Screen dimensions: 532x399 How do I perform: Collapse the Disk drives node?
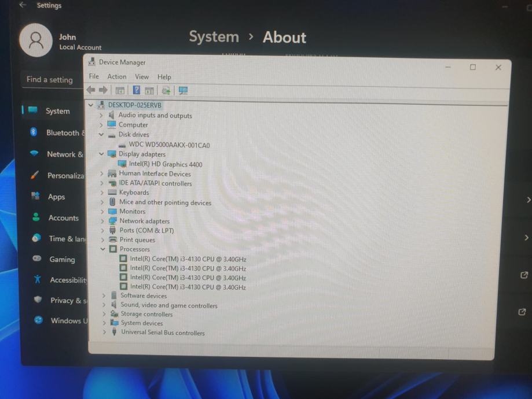(x=101, y=134)
